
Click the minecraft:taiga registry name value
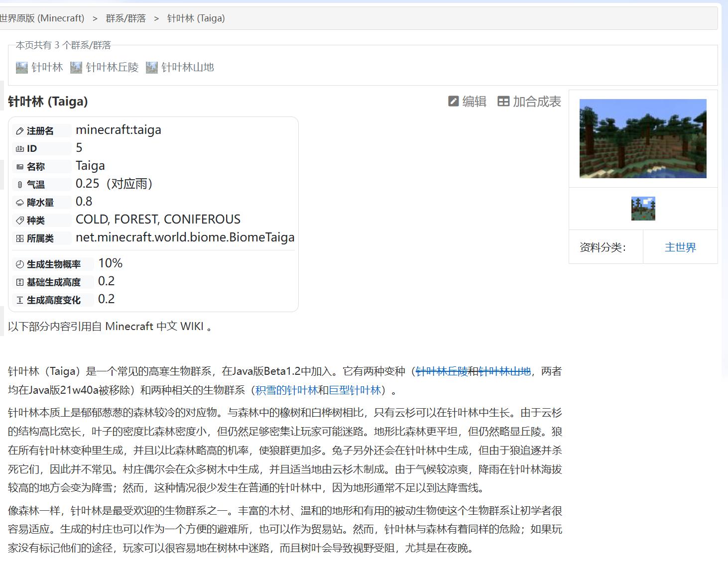(x=119, y=130)
